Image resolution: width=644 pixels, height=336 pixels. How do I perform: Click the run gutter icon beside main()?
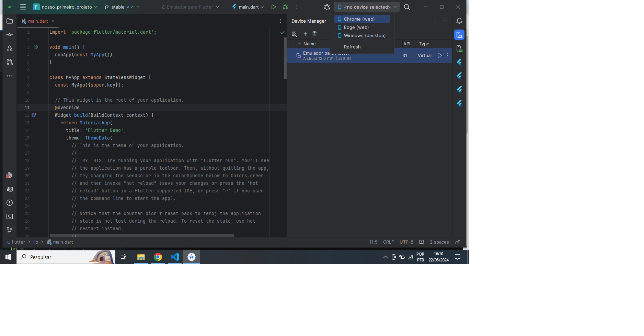(x=36, y=47)
